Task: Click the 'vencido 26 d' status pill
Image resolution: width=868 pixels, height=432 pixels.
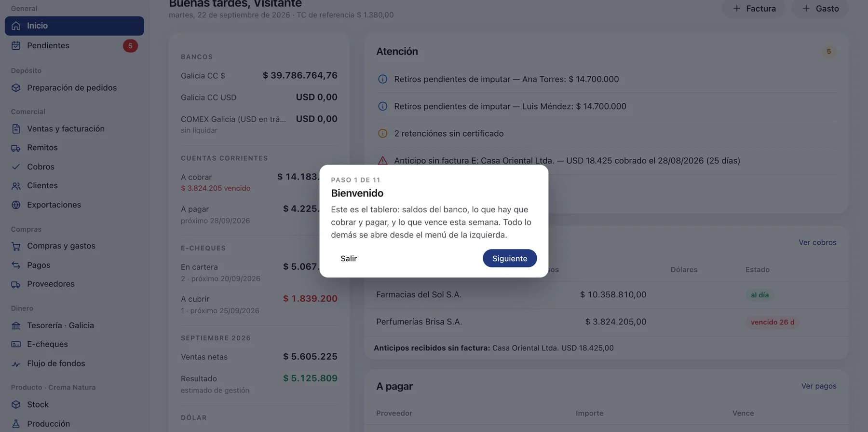Action: click(x=773, y=322)
